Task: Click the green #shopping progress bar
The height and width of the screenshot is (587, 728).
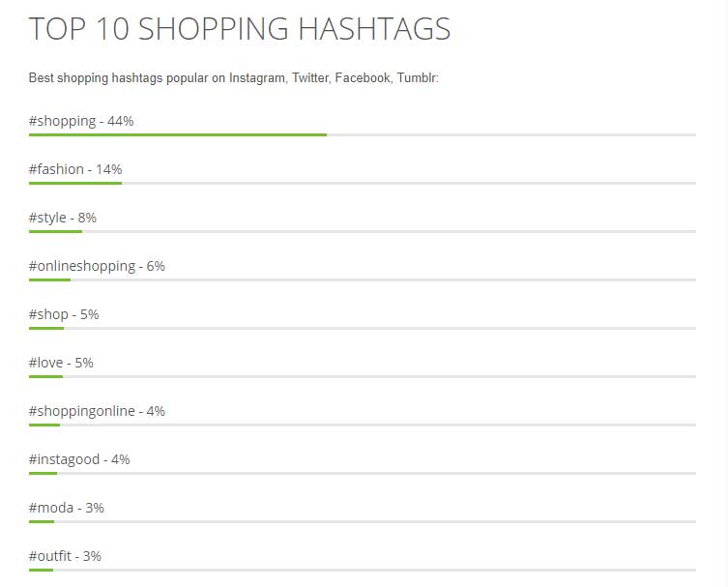Action: coord(178,134)
